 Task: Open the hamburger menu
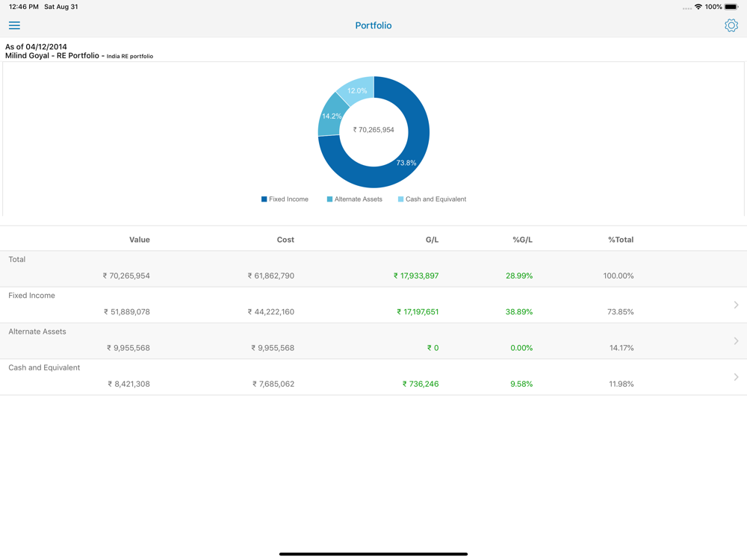[14, 25]
